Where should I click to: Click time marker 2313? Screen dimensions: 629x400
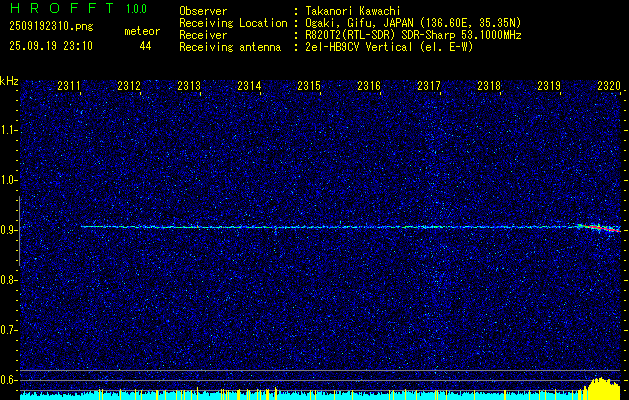click(x=189, y=86)
